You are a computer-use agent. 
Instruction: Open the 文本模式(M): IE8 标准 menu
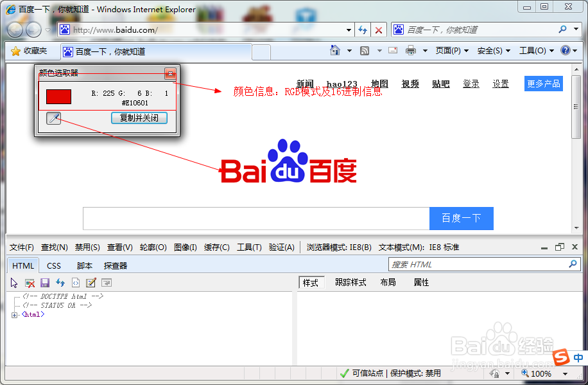(x=419, y=247)
